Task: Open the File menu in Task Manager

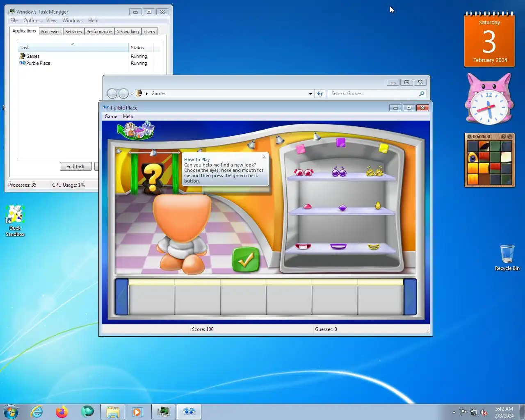Action: coord(14,21)
